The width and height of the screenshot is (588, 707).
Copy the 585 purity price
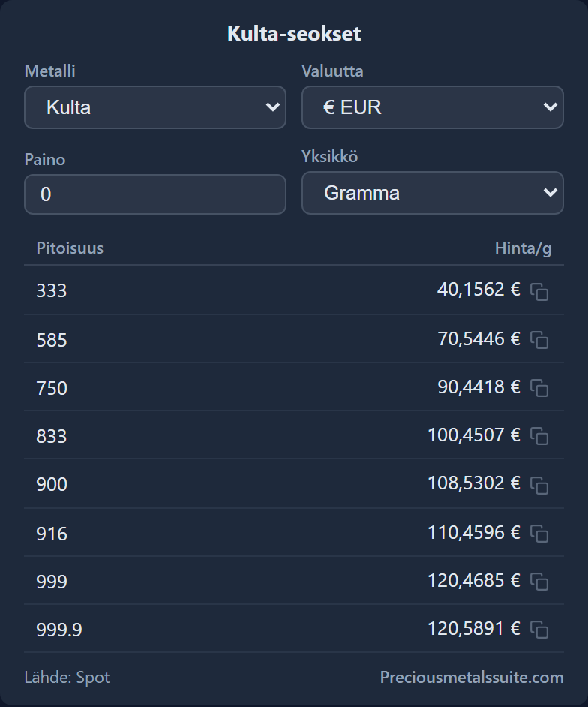click(539, 339)
